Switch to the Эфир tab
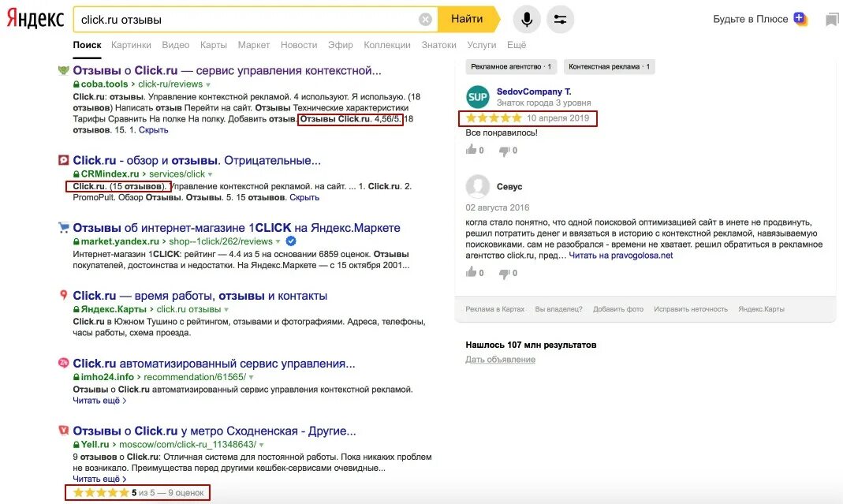 coord(341,45)
